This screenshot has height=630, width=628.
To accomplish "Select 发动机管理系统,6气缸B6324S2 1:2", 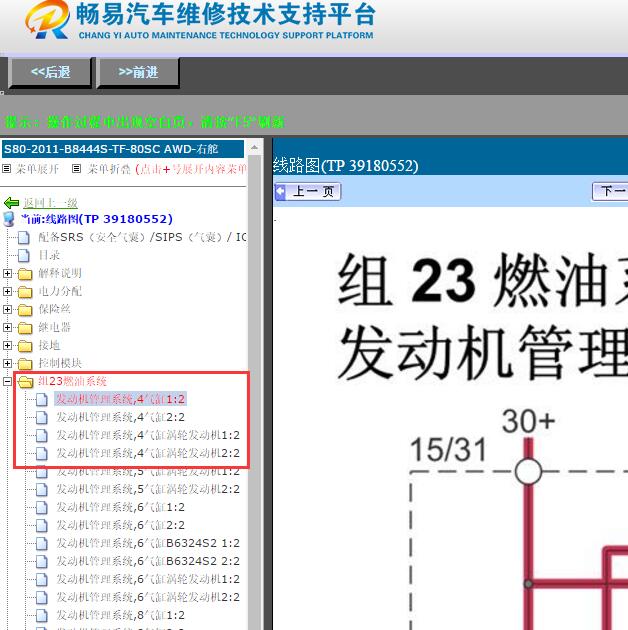I will (x=147, y=543).
